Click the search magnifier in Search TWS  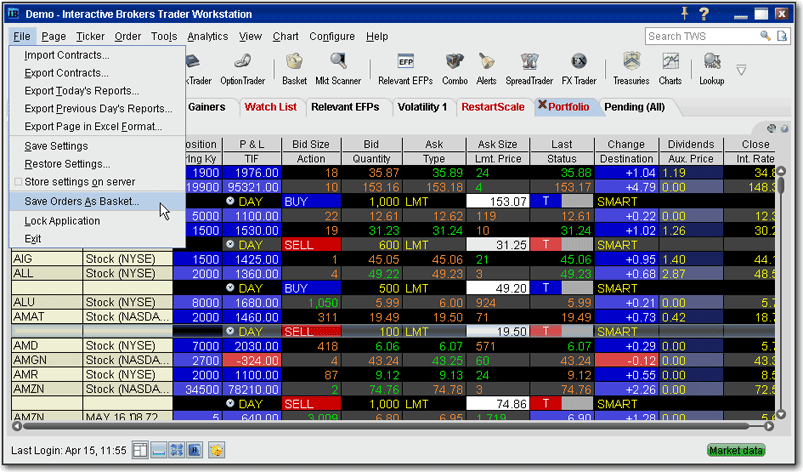click(765, 36)
